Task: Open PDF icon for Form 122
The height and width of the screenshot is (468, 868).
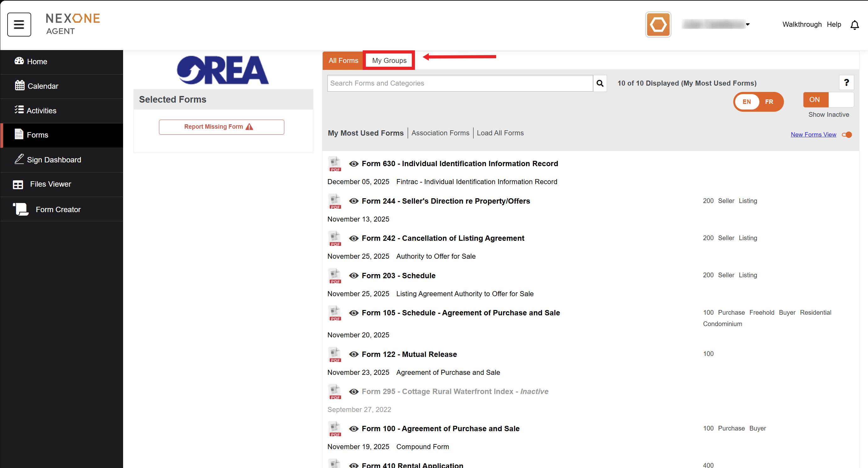Action: pyautogui.click(x=334, y=355)
